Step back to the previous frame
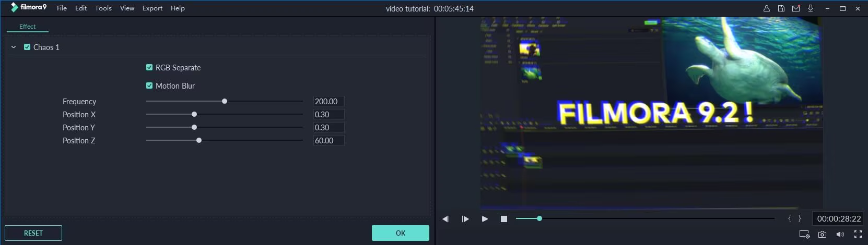The height and width of the screenshot is (245, 868). (x=445, y=219)
